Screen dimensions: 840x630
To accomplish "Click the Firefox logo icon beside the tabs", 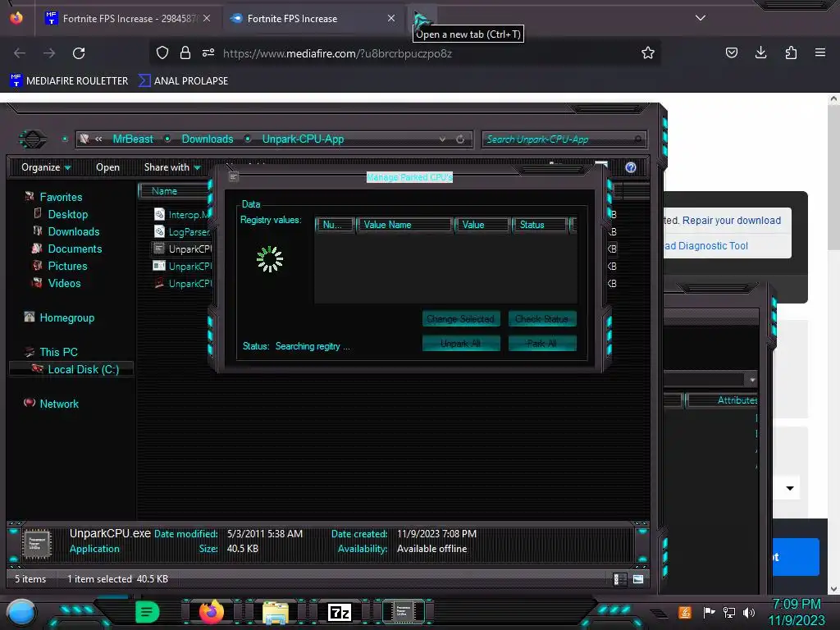I will pyautogui.click(x=16, y=18).
